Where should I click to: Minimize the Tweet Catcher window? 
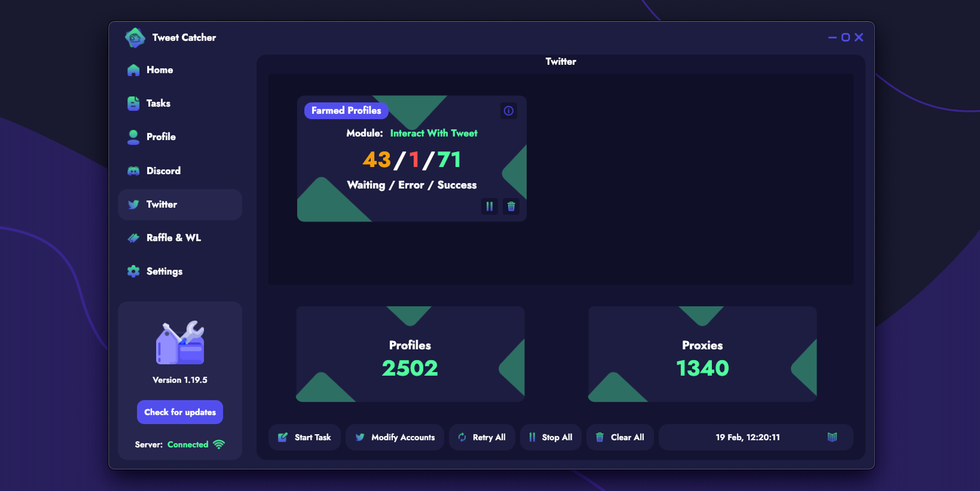pyautogui.click(x=832, y=38)
